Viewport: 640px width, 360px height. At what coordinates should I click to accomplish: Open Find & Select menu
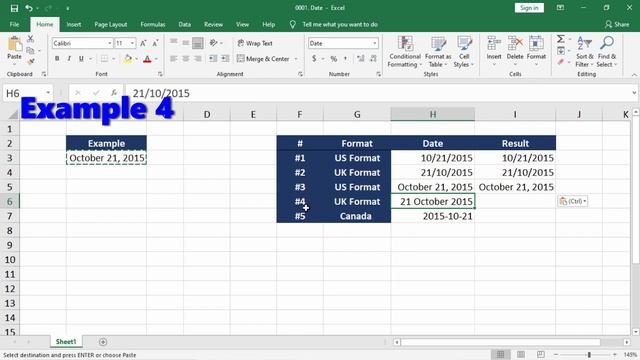pyautogui.click(x=607, y=52)
